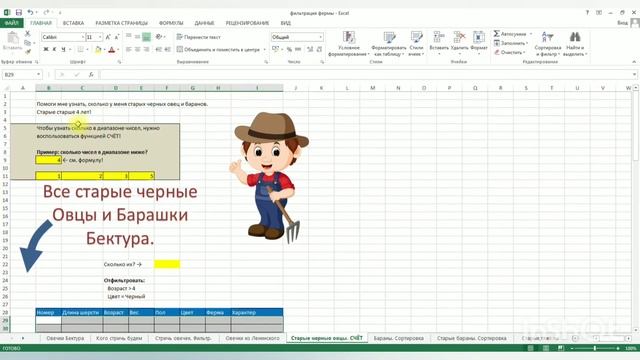Screen dimensions: 640x360
Task: Open the Очистить clear menu
Action: (x=509, y=52)
